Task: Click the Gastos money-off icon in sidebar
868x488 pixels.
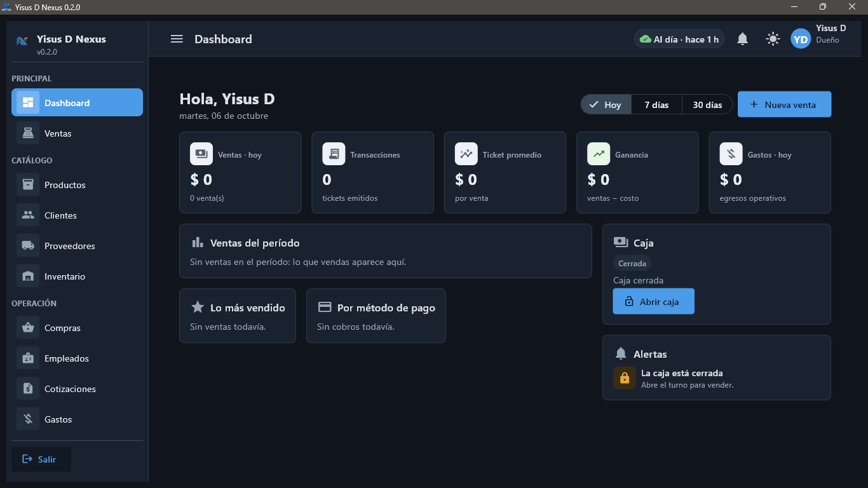Action: click(x=28, y=419)
